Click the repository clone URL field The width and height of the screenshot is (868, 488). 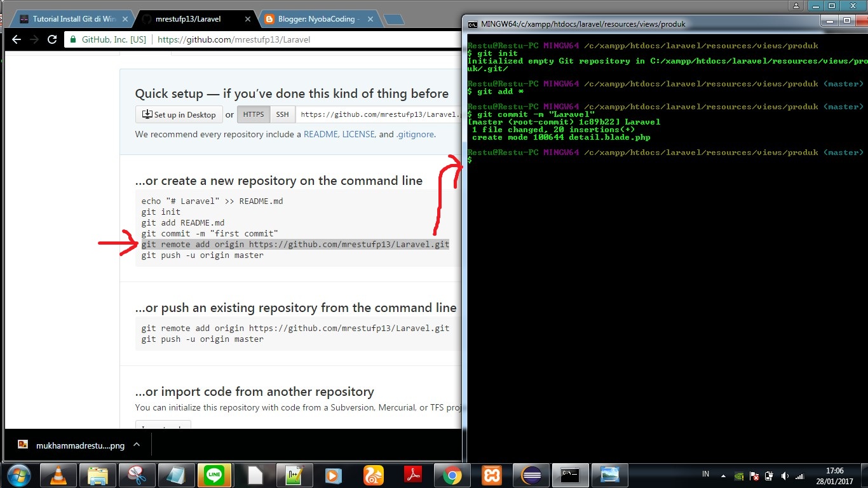click(x=379, y=114)
